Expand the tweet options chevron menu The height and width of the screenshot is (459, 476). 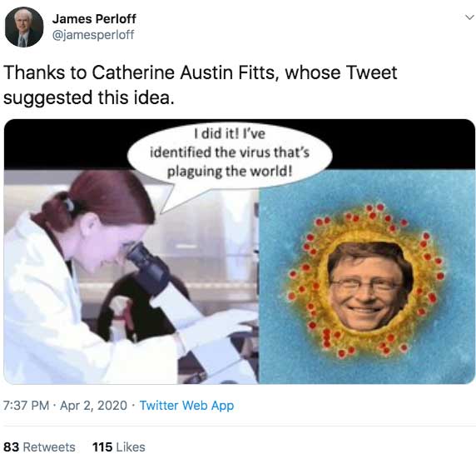[x=469, y=17]
